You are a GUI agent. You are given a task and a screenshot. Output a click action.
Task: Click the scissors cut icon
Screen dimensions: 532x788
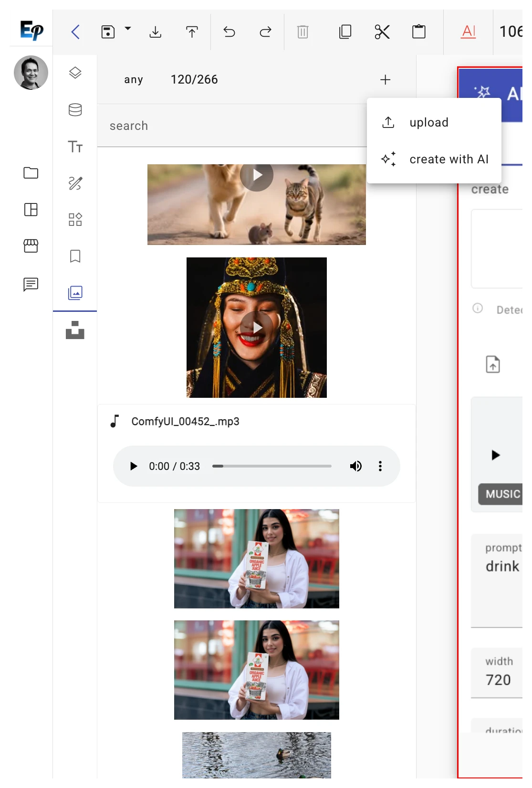(382, 32)
